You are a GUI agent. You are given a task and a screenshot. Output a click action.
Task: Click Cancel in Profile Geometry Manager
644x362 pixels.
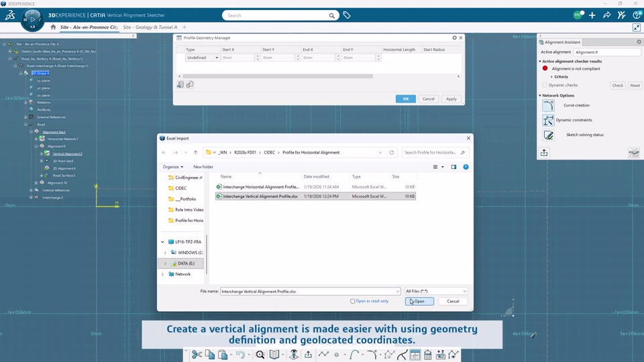pyautogui.click(x=429, y=99)
